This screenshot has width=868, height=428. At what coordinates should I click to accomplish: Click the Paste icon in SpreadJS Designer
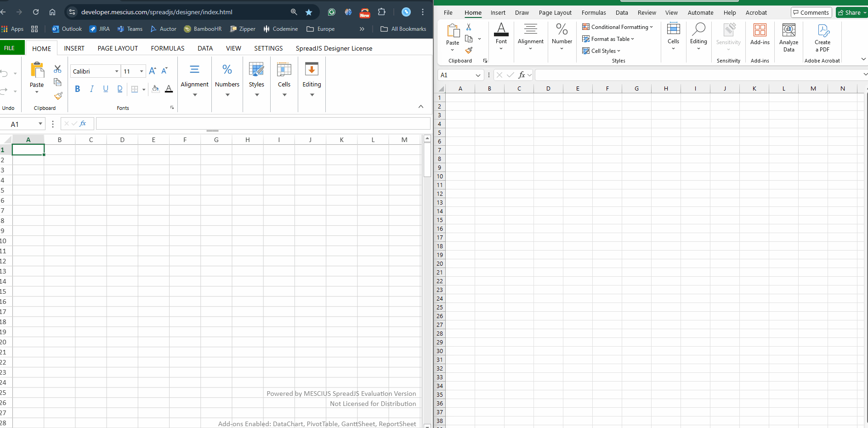pyautogui.click(x=37, y=70)
